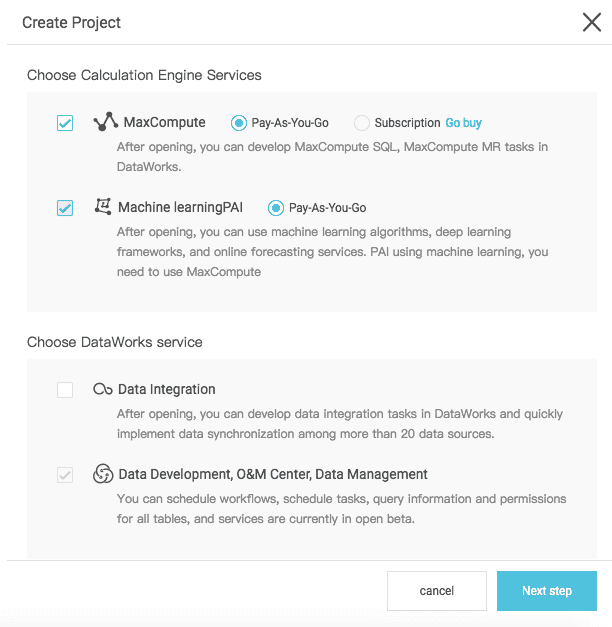The width and height of the screenshot is (612, 627).
Task: Click the MaxCompute engine icon
Action: (105, 122)
